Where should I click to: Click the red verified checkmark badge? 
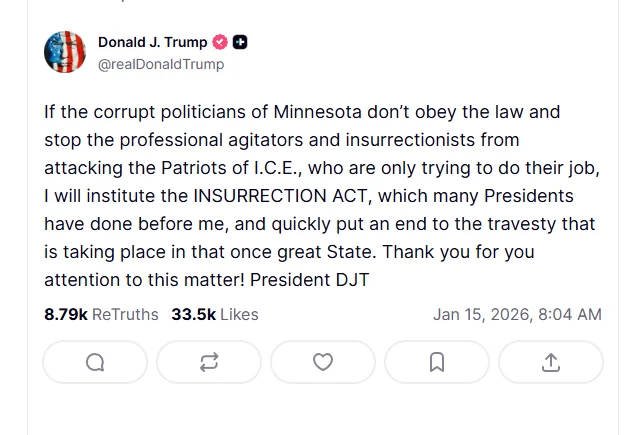tap(220, 42)
